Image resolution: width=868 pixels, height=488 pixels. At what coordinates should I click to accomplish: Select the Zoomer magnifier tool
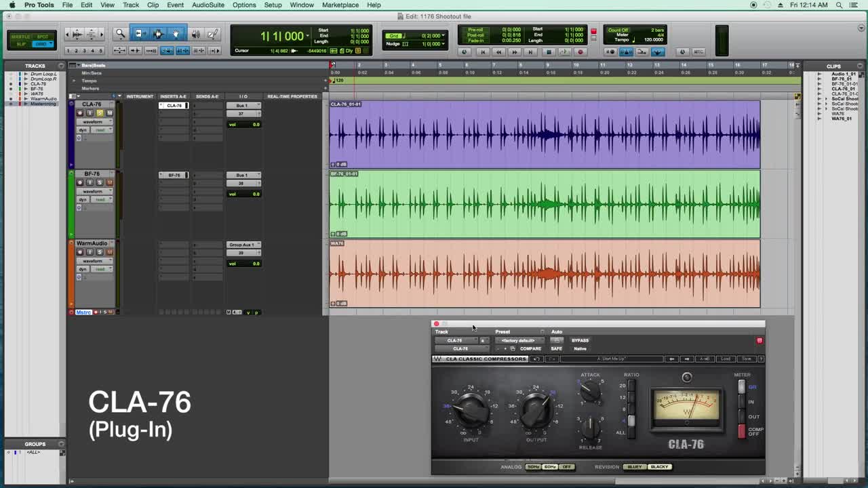click(x=120, y=34)
